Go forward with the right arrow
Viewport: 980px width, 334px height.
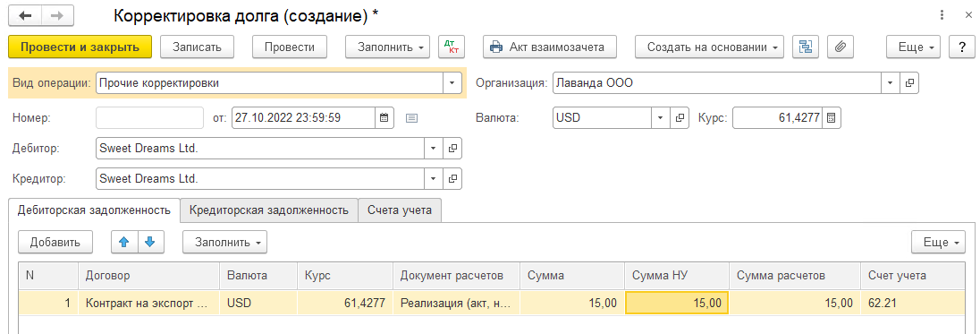[57, 16]
